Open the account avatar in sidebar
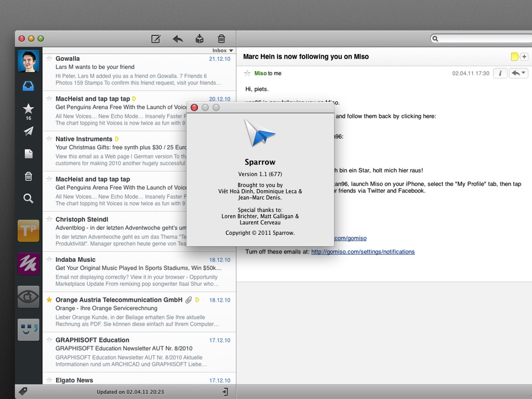The height and width of the screenshot is (399, 532). [x=29, y=61]
